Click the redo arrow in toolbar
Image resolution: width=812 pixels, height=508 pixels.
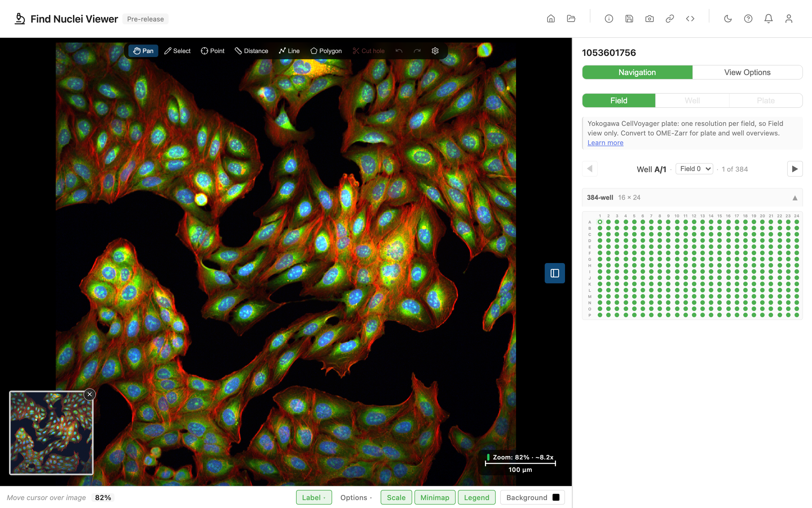coord(417,51)
